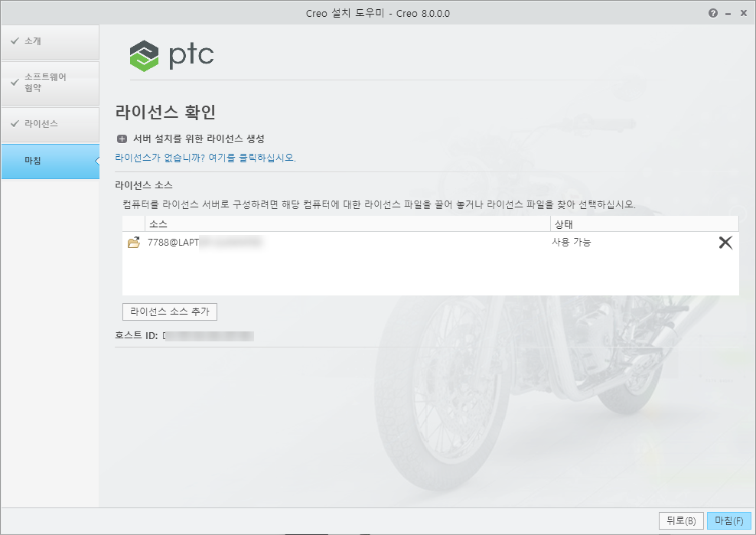Remove the license source with X icon

pos(725,242)
